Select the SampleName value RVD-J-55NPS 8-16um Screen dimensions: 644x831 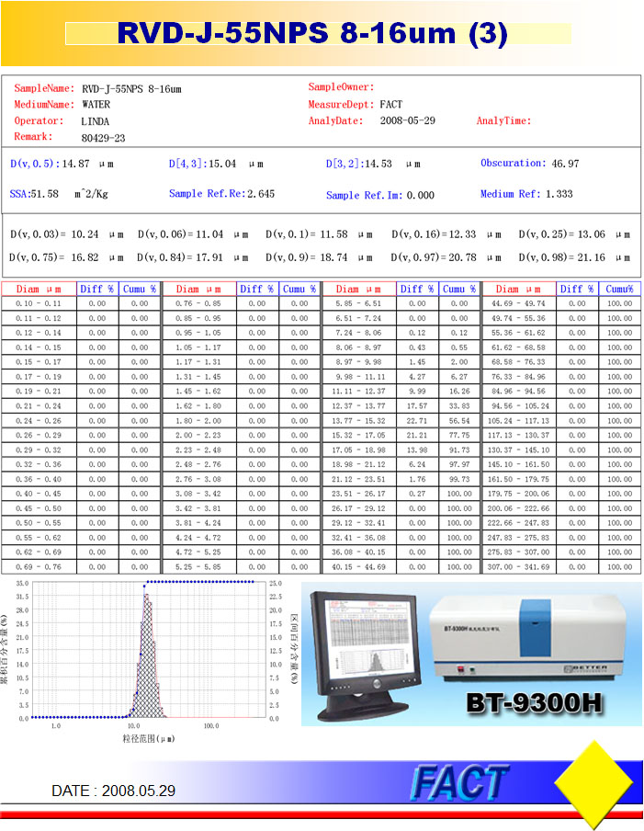(131, 89)
